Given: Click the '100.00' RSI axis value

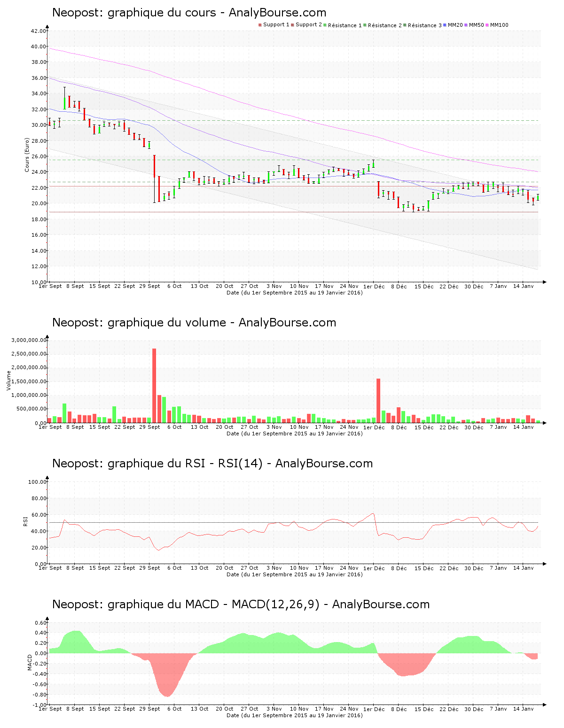Looking at the screenshot, I should tap(37, 482).
